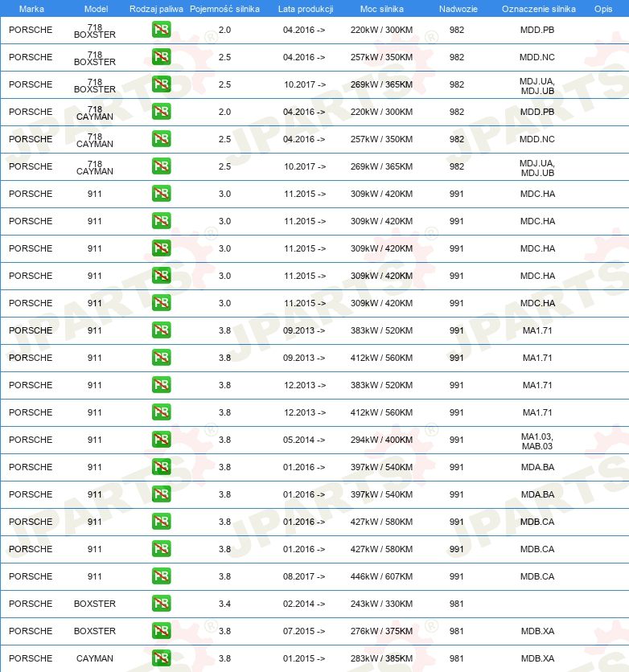Click the 446kW / 607KM power cell
This screenshot has width=629, height=672.
[381, 576]
